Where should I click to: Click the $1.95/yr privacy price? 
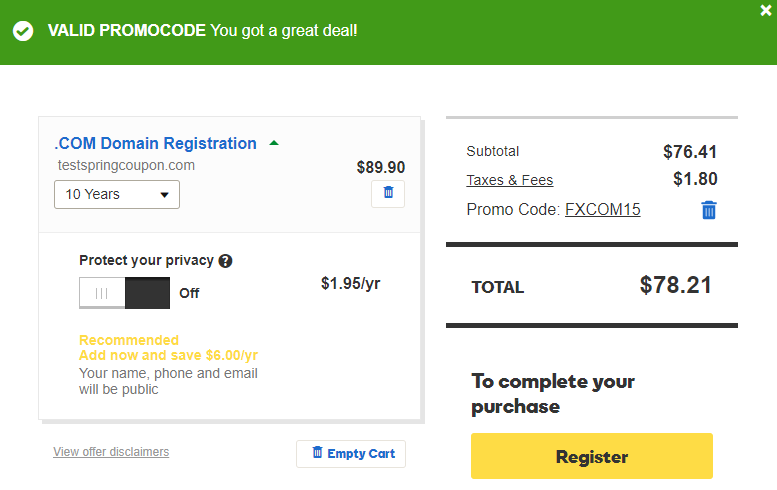[x=351, y=283]
